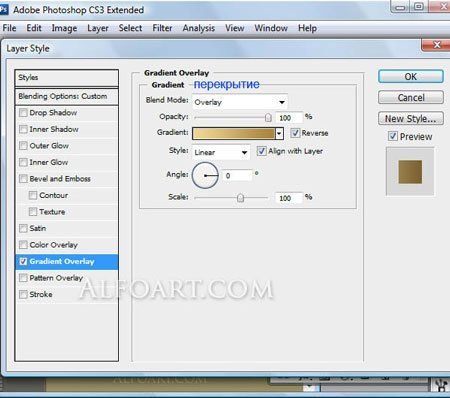The width and height of the screenshot is (450, 398).
Task: Click the gold gradient swatch bar
Action: pyautogui.click(x=234, y=134)
